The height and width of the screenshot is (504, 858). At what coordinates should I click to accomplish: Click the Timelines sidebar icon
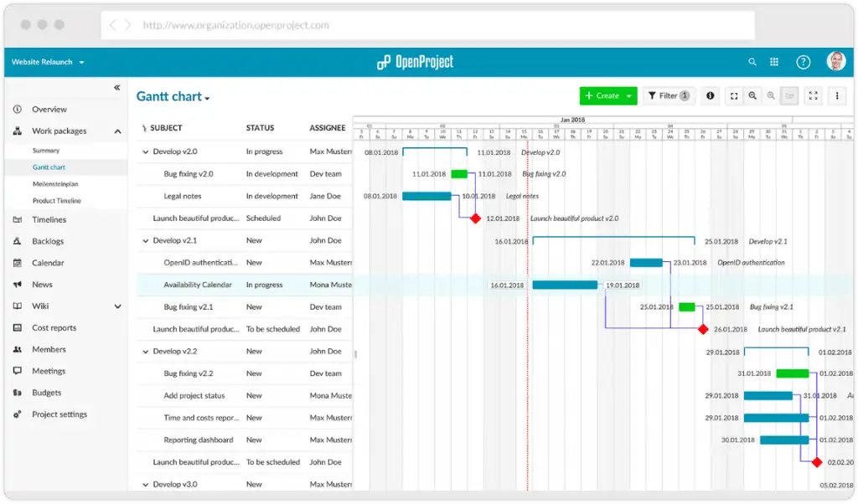pyautogui.click(x=18, y=219)
